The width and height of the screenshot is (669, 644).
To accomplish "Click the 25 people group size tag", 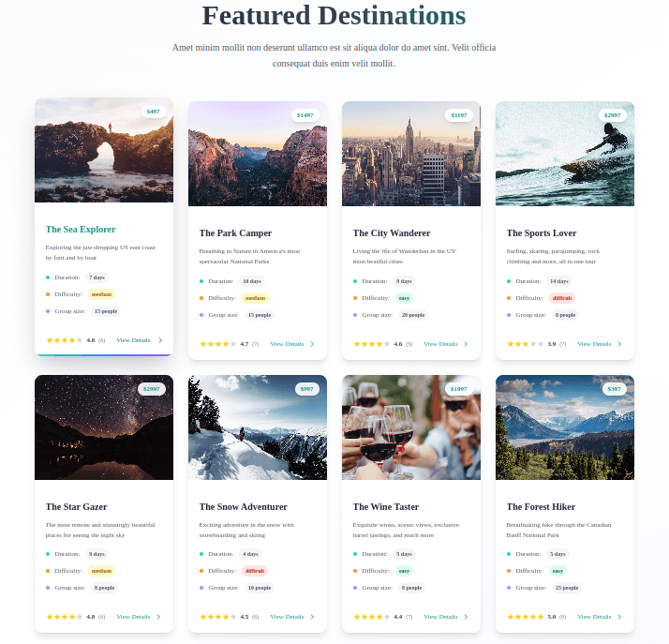I will click(x=567, y=588).
